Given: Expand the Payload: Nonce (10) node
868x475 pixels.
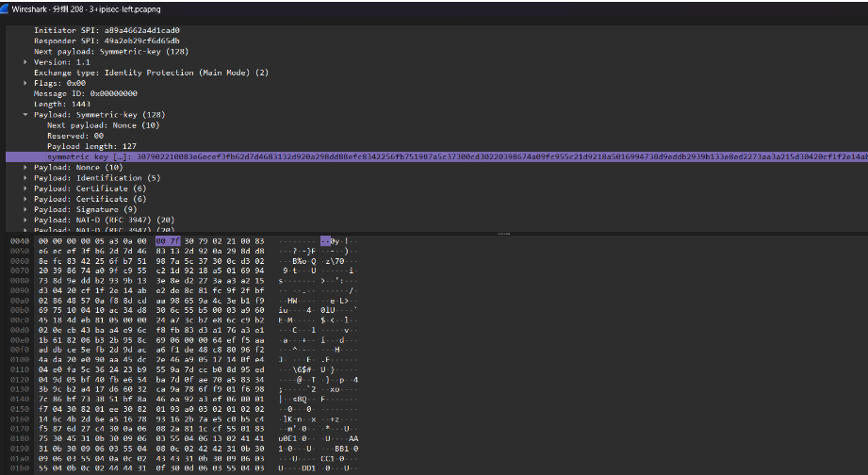Looking at the screenshot, I should click(25, 167).
